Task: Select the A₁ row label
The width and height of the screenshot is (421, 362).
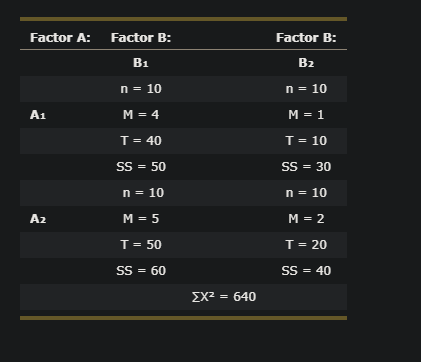Action: tap(38, 115)
